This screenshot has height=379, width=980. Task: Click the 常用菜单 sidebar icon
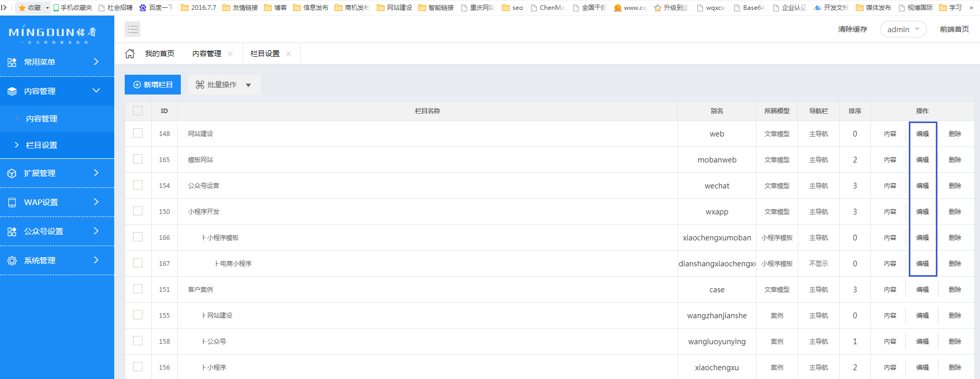click(x=12, y=62)
